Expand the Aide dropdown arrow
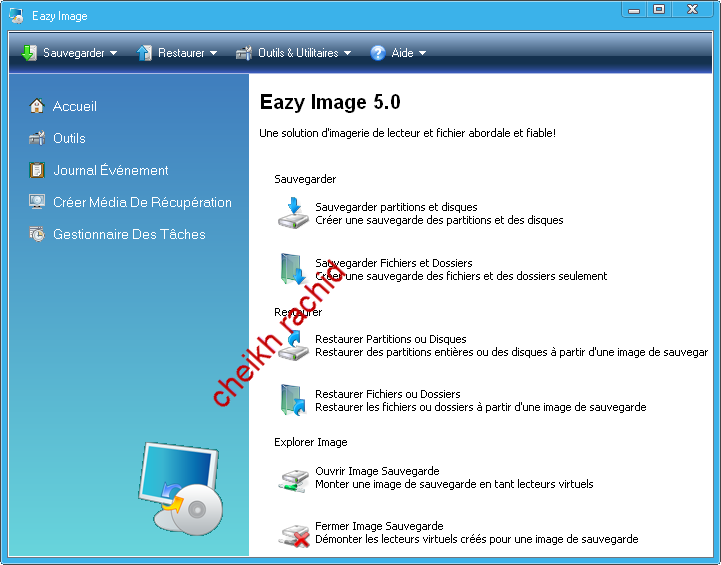This screenshot has height=565, width=721. [422, 53]
